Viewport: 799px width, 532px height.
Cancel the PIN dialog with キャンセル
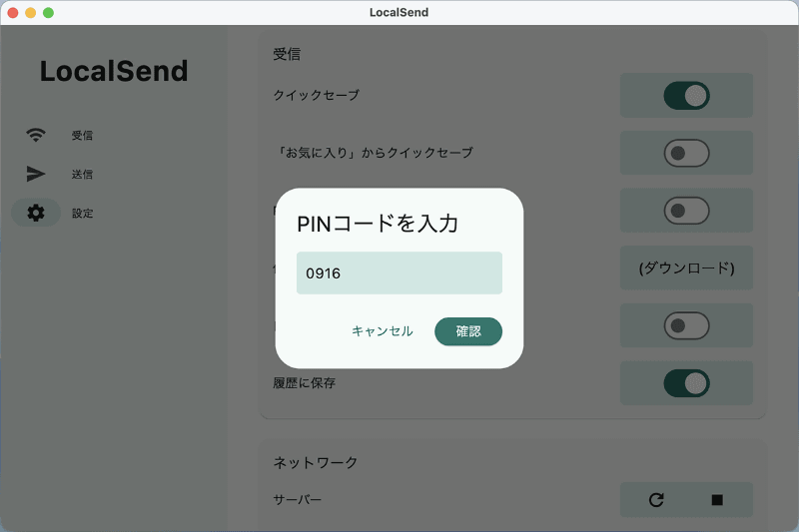pyautogui.click(x=383, y=331)
